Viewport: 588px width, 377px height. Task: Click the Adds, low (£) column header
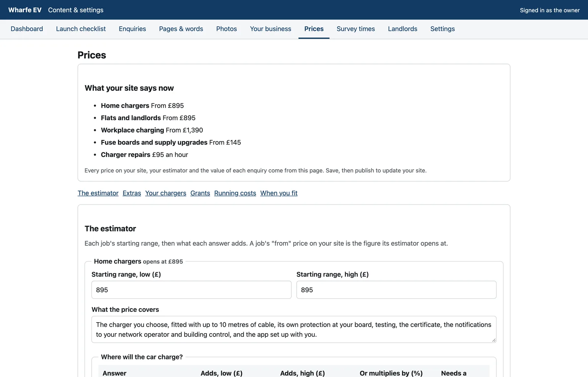tap(222, 373)
